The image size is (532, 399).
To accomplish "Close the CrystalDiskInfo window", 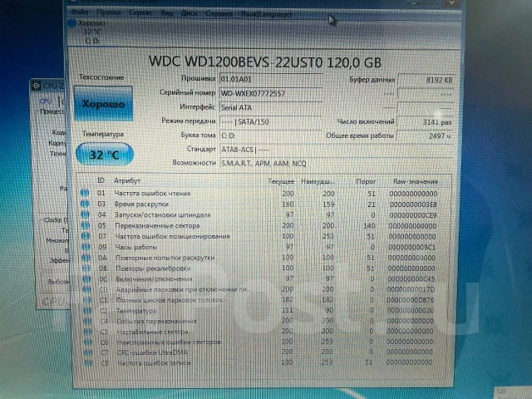I will [x=451, y=2].
